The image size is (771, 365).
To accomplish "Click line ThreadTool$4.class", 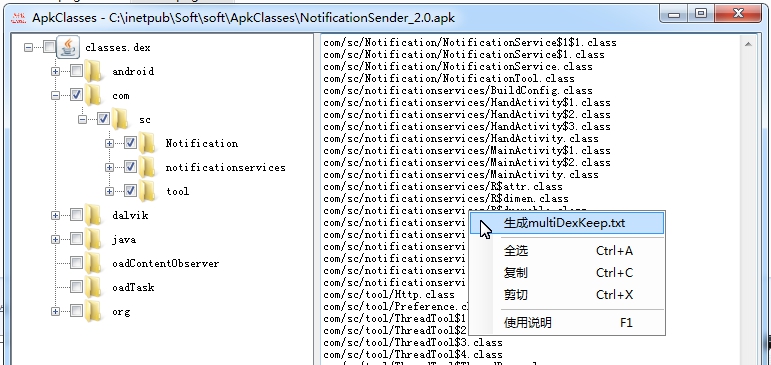I will [x=413, y=354].
